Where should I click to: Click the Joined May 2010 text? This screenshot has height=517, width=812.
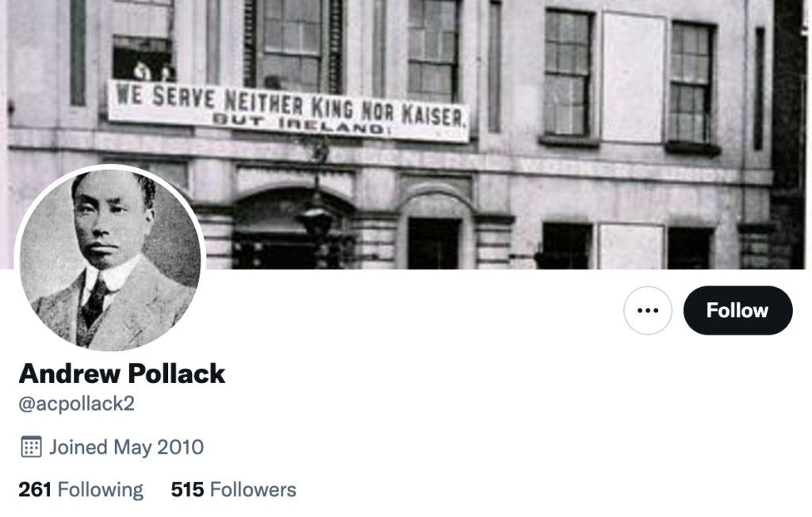[126, 447]
